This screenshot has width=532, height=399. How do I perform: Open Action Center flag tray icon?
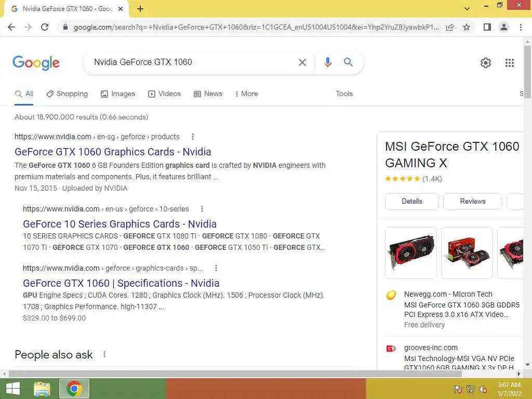(x=458, y=389)
